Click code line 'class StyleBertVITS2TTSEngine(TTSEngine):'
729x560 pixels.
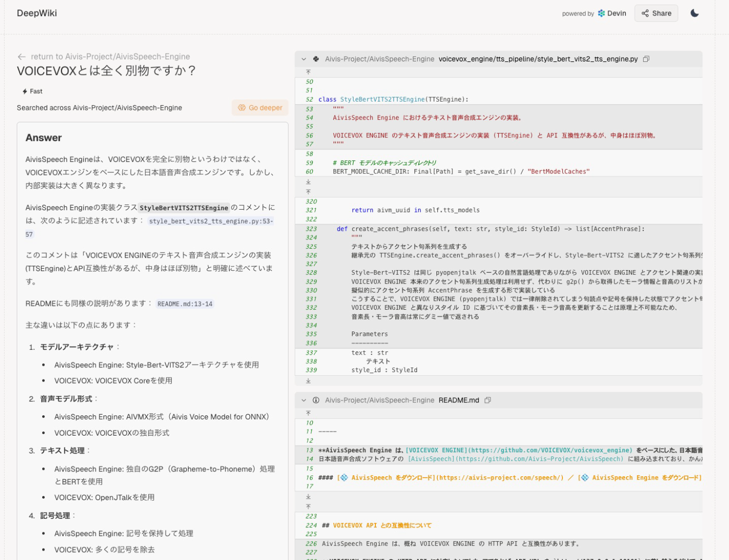point(393,99)
